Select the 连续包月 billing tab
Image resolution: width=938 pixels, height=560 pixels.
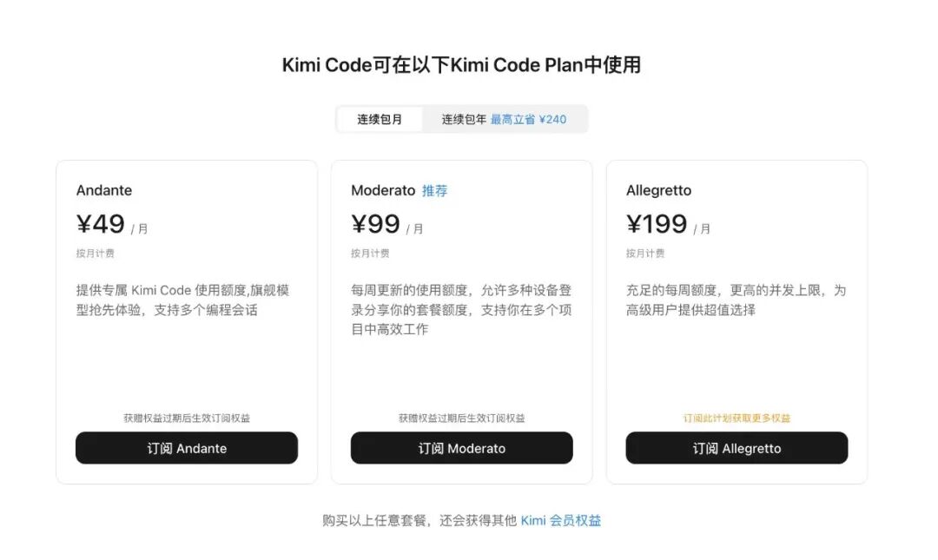point(382,118)
